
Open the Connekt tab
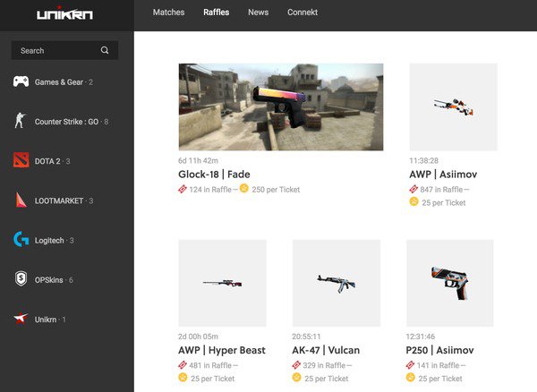point(303,13)
